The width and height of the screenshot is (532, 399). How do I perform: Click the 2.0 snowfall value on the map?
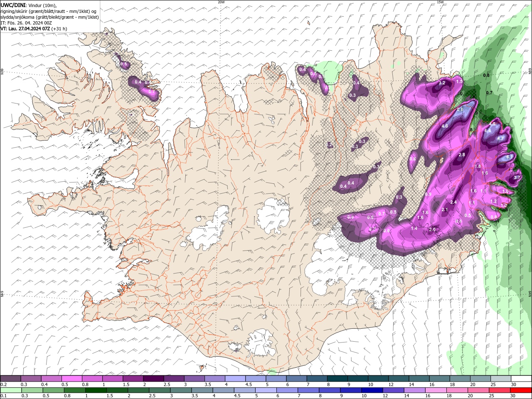[x=432, y=229]
